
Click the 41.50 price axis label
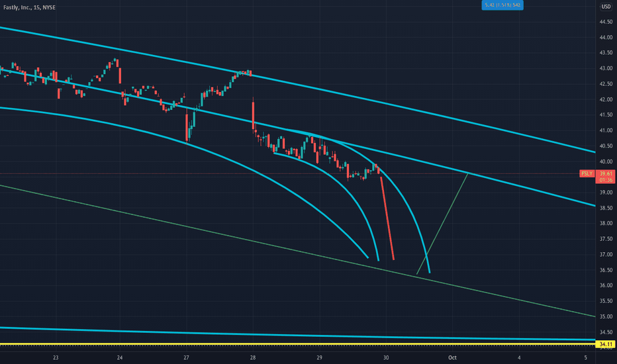point(606,115)
